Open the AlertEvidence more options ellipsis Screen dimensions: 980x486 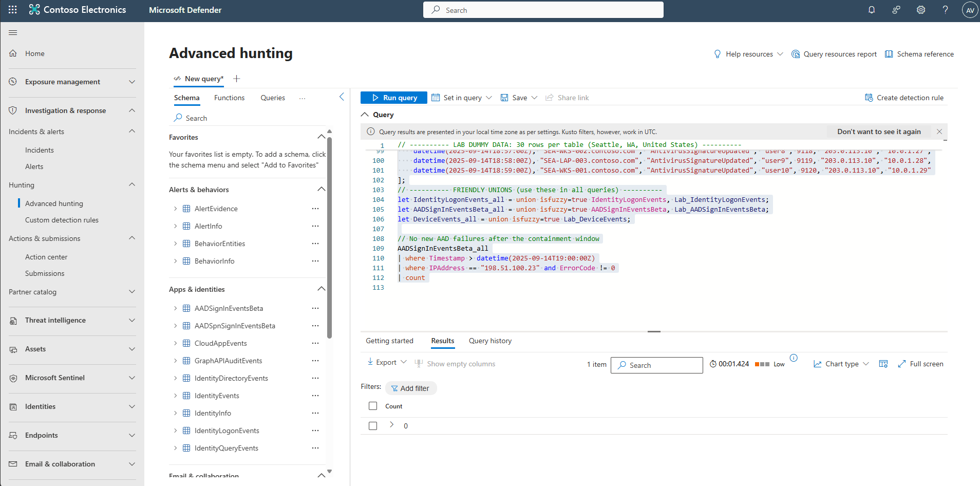coord(315,209)
